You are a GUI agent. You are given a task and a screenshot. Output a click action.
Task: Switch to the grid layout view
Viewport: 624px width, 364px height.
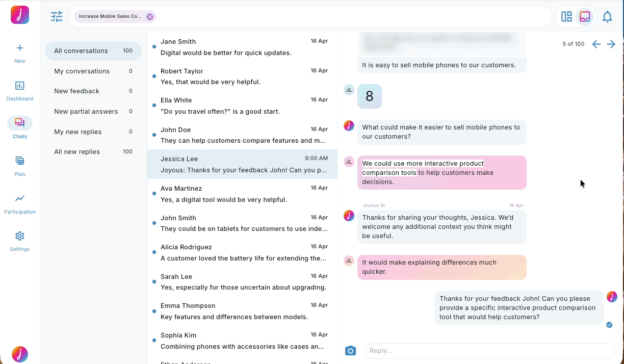(x=566, y=16)
